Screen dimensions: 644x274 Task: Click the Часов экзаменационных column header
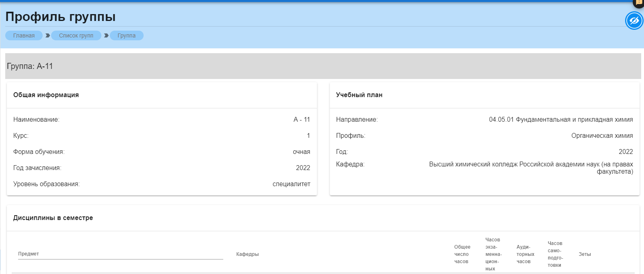(493, 254)
